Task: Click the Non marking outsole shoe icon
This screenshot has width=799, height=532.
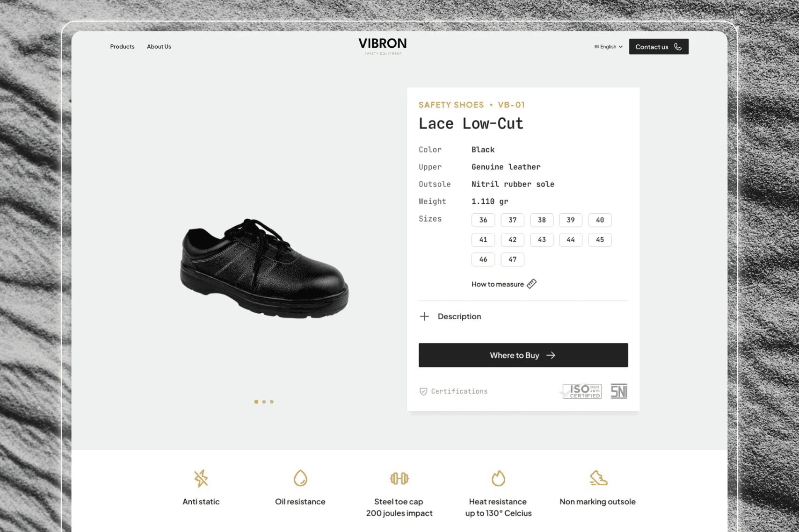Action: pyautogui.click(x=598, y=478)
